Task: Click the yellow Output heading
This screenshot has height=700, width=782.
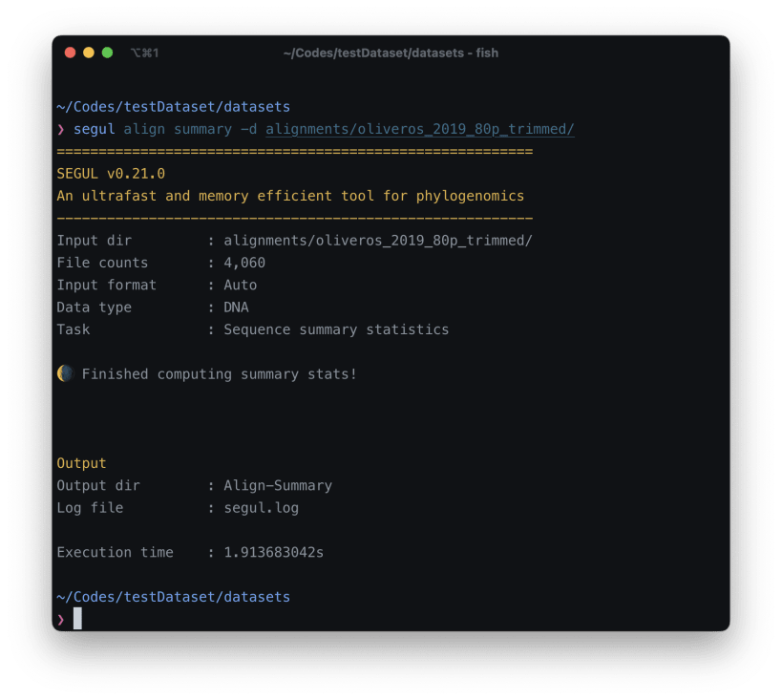Action: pos(82,463)
